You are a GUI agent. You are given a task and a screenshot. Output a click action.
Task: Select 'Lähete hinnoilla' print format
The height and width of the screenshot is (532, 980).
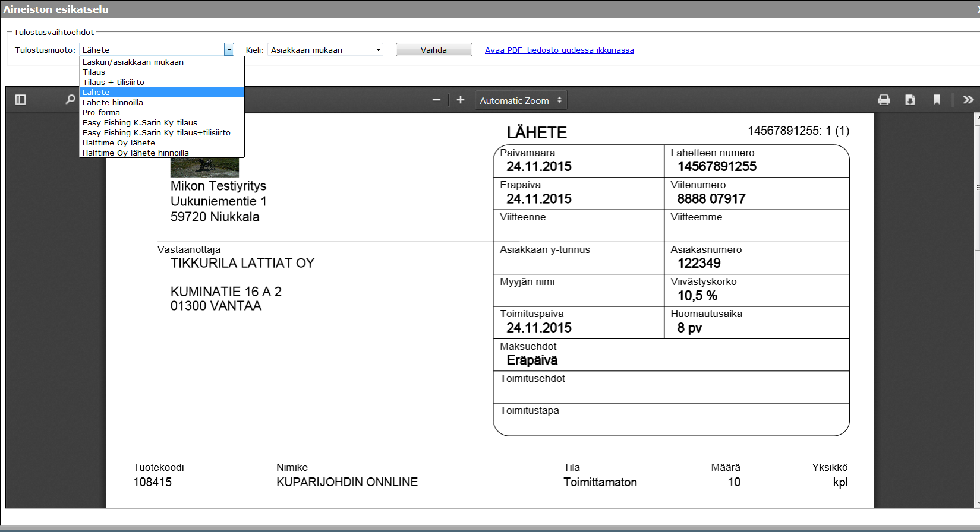pos(113,102)
